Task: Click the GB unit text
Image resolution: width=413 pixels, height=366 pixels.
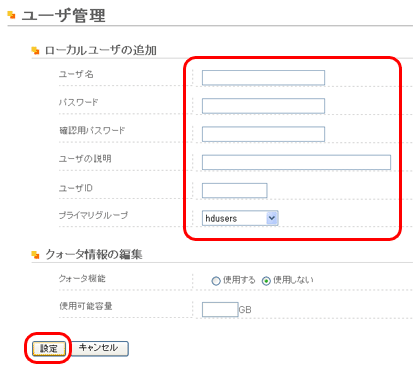Action: tap(245, 310)
